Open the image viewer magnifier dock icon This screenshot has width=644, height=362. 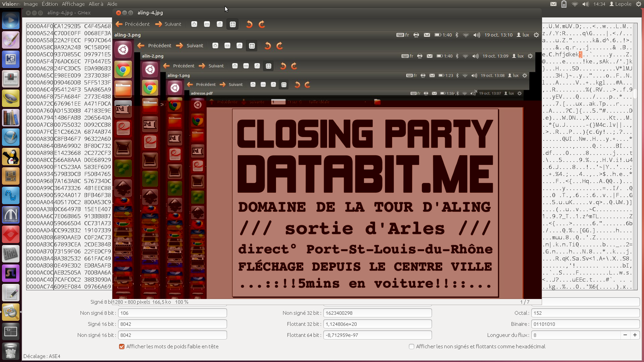coord(11,312)
